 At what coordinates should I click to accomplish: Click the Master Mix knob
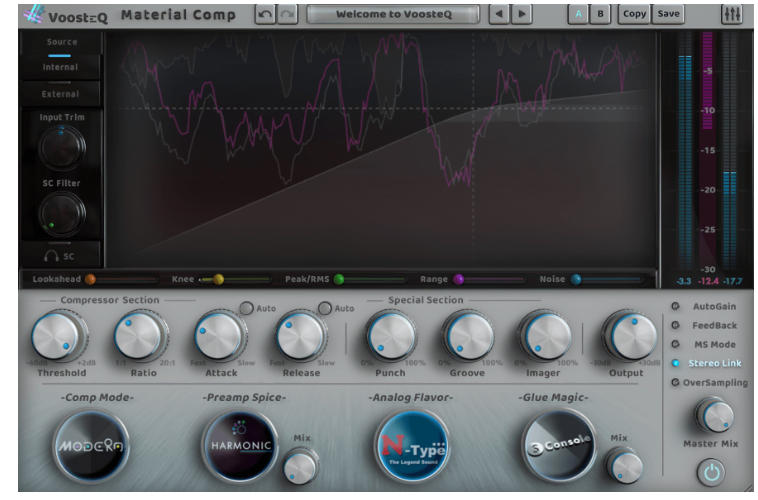[x=715, y=415]
